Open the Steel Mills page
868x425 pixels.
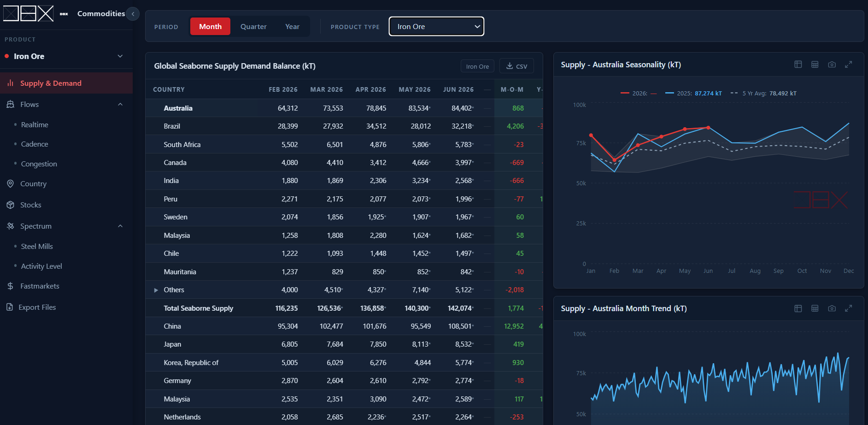pyautogui.click(x=37, y=246)
